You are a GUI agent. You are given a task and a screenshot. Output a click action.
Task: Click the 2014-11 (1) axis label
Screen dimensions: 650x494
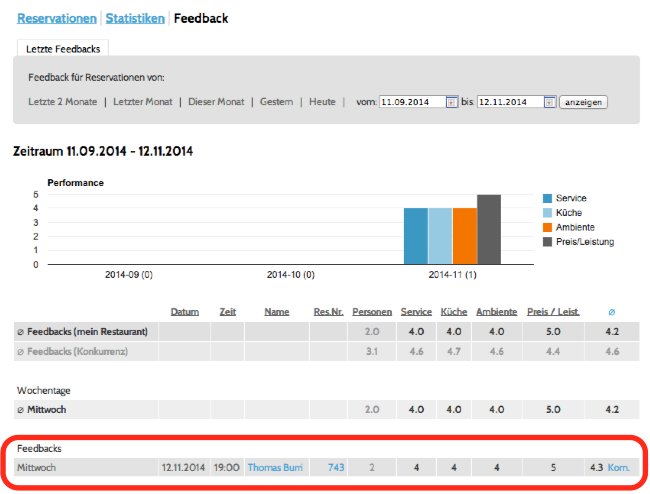[452, 275]
